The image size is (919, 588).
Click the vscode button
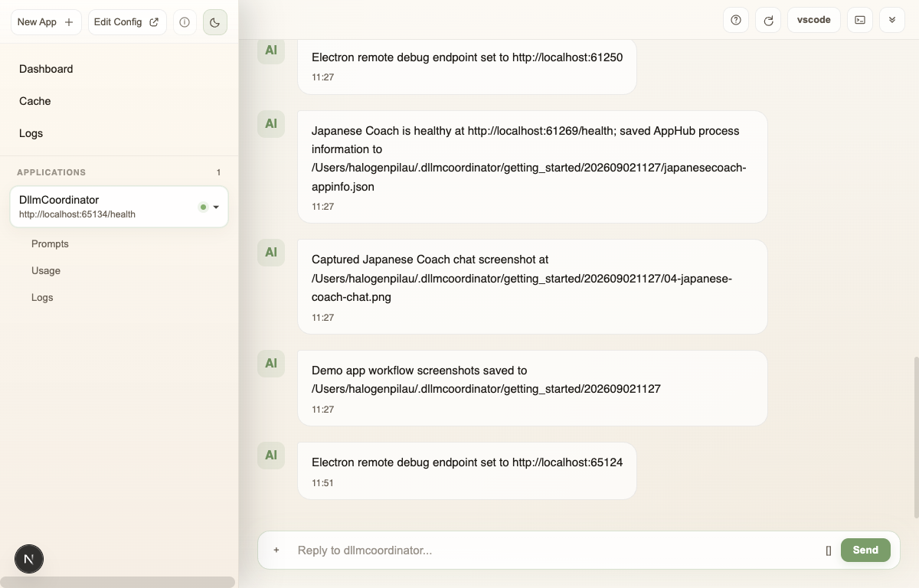(814, 20)
